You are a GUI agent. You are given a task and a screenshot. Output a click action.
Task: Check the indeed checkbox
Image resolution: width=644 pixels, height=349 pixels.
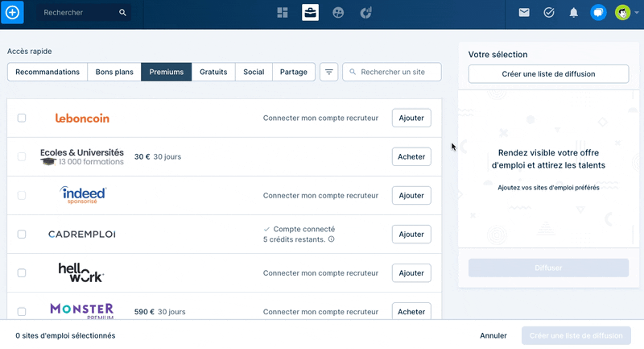(22, 195)
